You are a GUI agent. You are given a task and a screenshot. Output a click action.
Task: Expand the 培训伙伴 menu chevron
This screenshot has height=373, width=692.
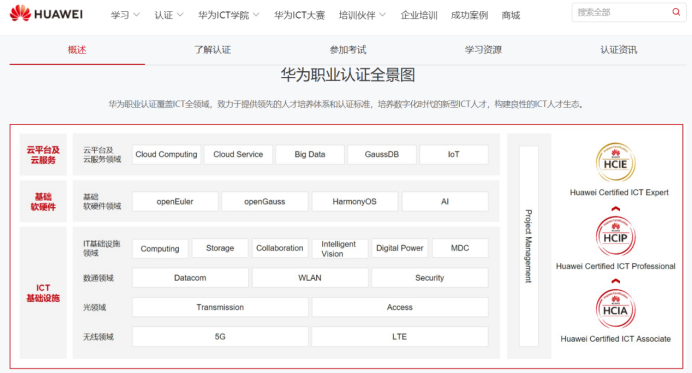(x=382, y=15)
